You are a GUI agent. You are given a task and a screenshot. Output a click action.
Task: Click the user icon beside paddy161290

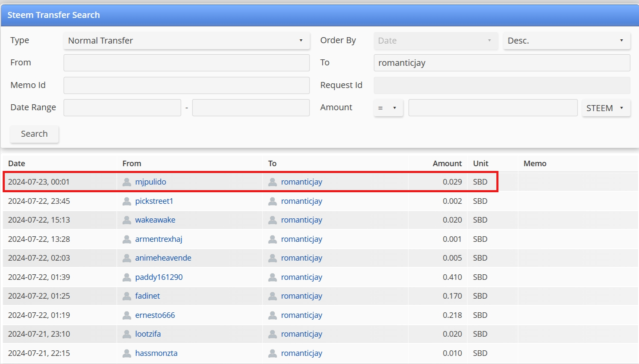coord(127,277)
